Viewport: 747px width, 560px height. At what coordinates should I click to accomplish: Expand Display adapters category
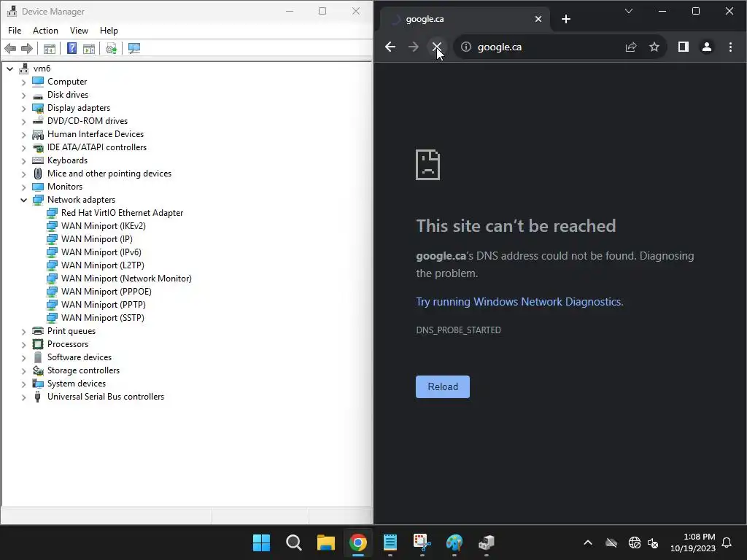23,108
